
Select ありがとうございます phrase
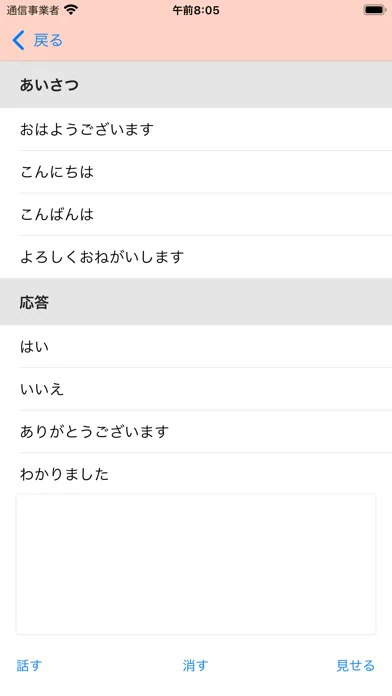point(196,431)
